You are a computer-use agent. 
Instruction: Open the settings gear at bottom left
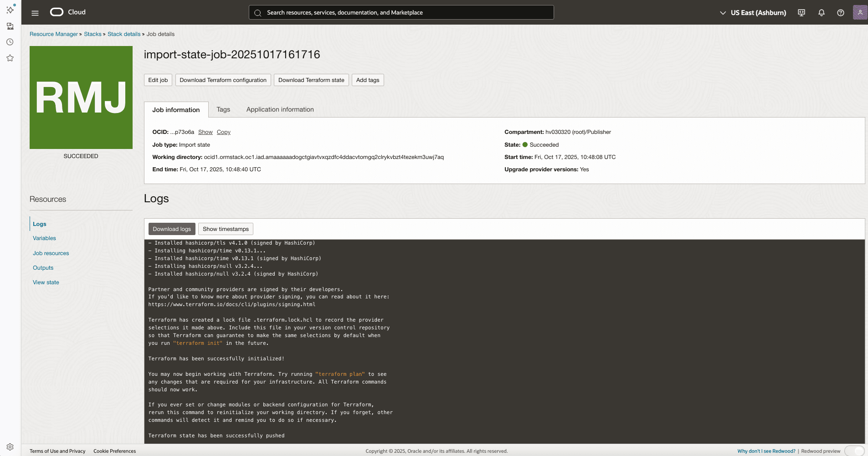click(10, 446)
